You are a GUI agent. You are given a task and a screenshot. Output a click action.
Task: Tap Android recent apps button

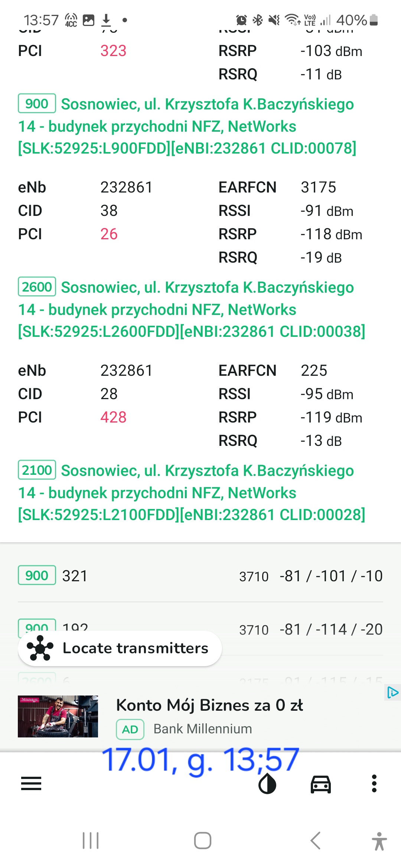(x=91, y=841)
